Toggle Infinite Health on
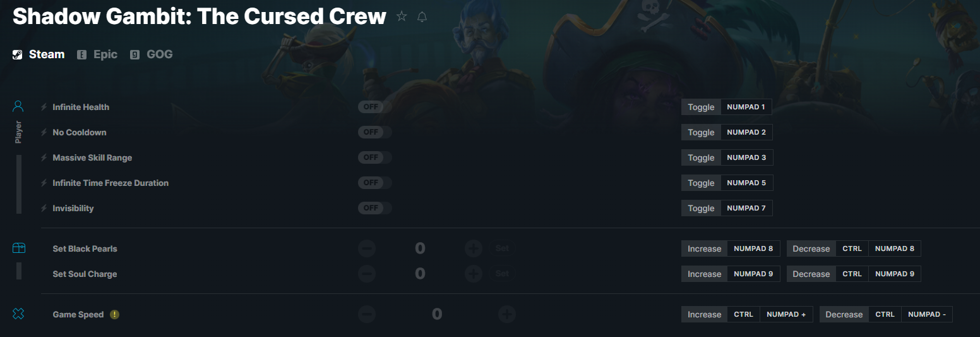980x337 pixels. 374,107
